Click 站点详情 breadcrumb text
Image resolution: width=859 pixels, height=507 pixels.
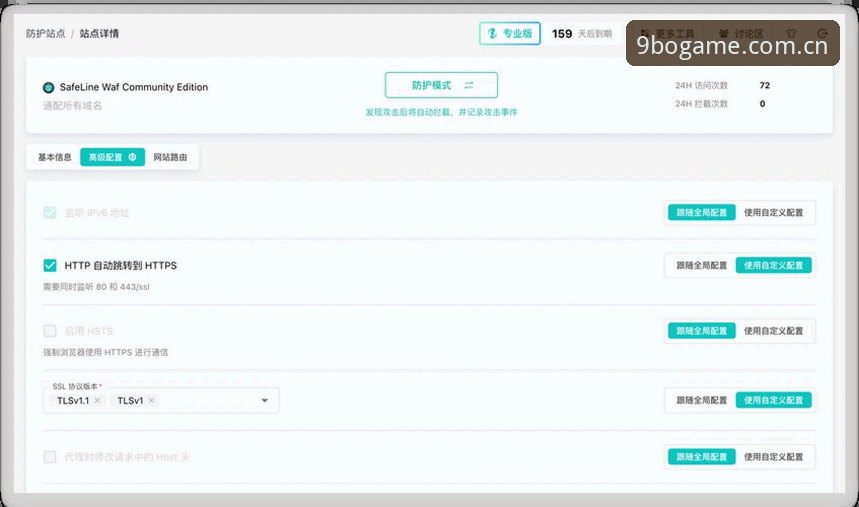99,33
